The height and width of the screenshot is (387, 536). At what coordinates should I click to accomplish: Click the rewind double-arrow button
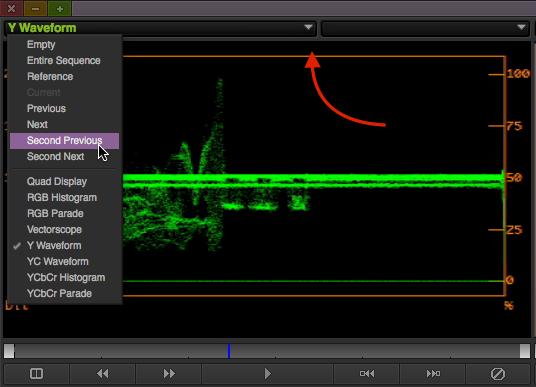coord(103,373)
